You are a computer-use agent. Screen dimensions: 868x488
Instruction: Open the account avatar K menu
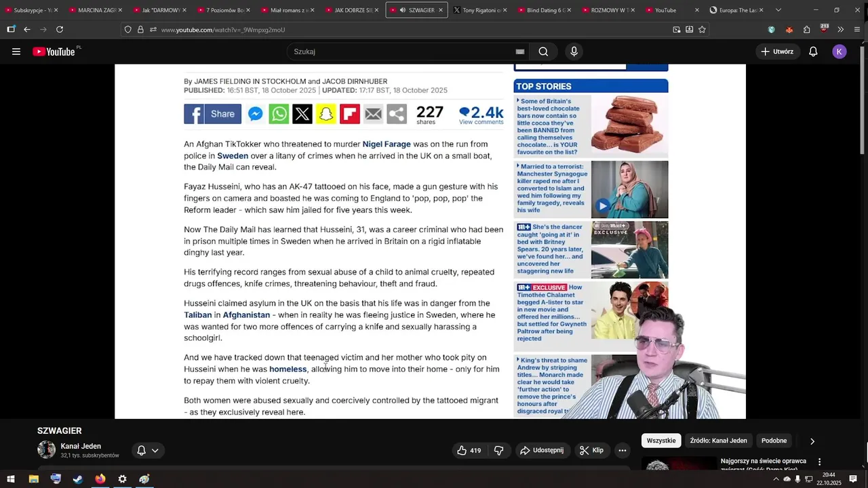coord(840,52)
